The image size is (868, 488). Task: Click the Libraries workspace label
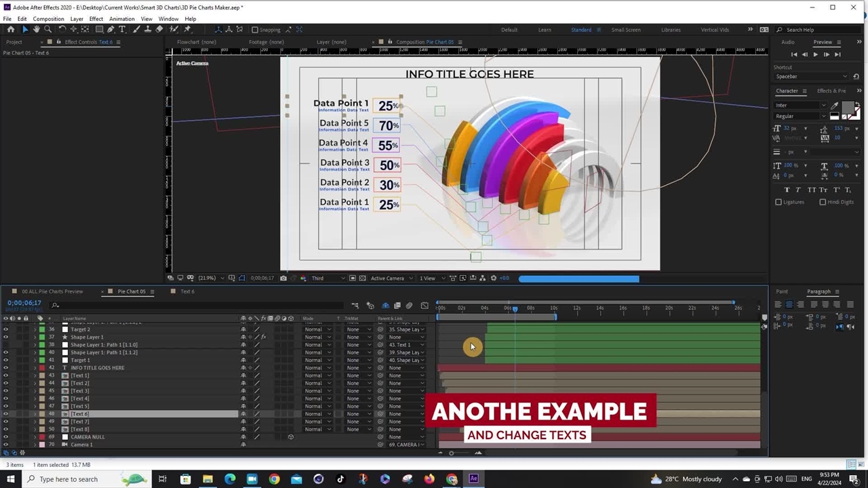coord(671,29)
